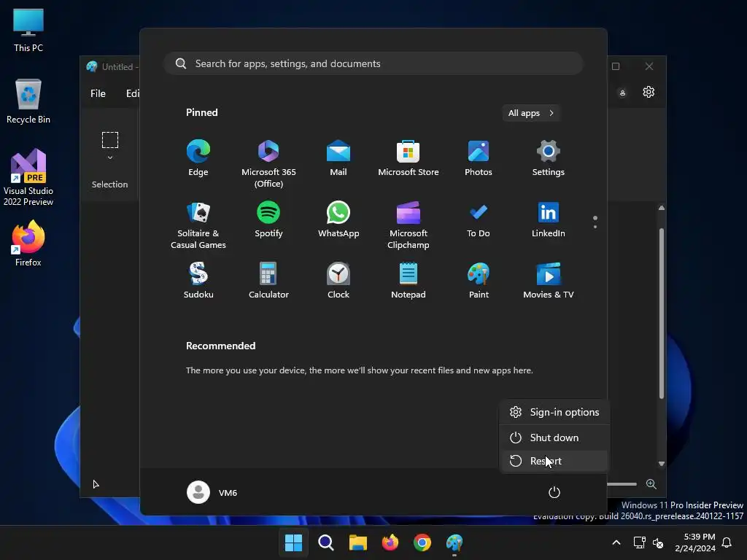The width and height of the screenshot is (747, 560).
Task: Adjust the Paint zoom slider
Action: point(622,484)
